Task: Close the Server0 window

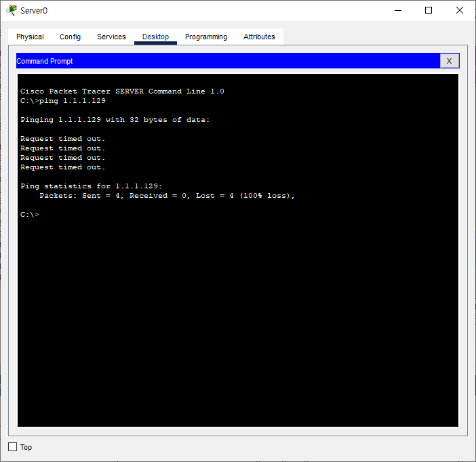Action: [460, 10]
